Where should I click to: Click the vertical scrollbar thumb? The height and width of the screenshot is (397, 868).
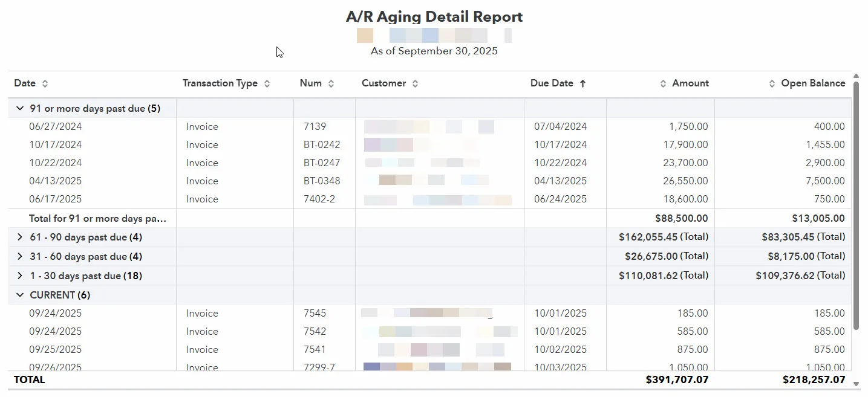pos(856,205)
